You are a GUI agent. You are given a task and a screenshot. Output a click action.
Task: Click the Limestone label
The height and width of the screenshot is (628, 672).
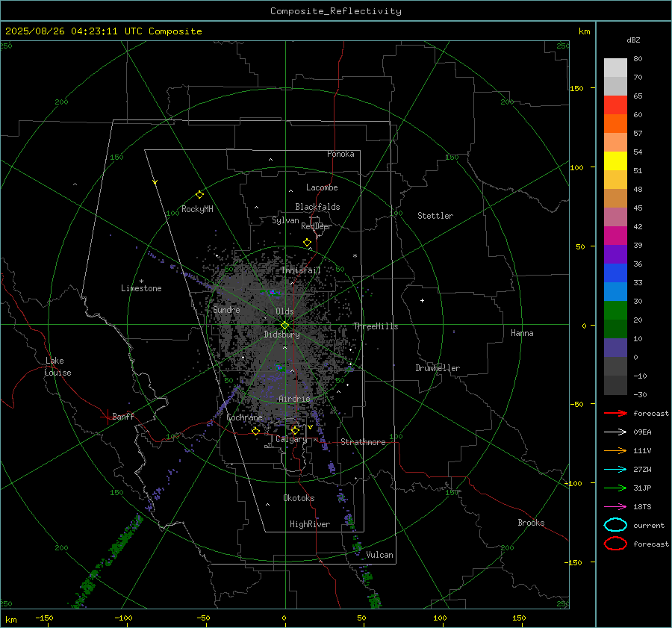coord(141,288)
